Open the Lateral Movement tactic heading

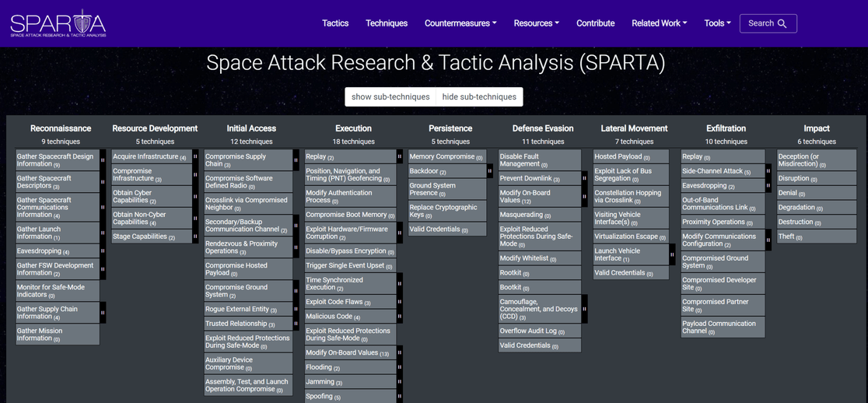coord(635,128)
